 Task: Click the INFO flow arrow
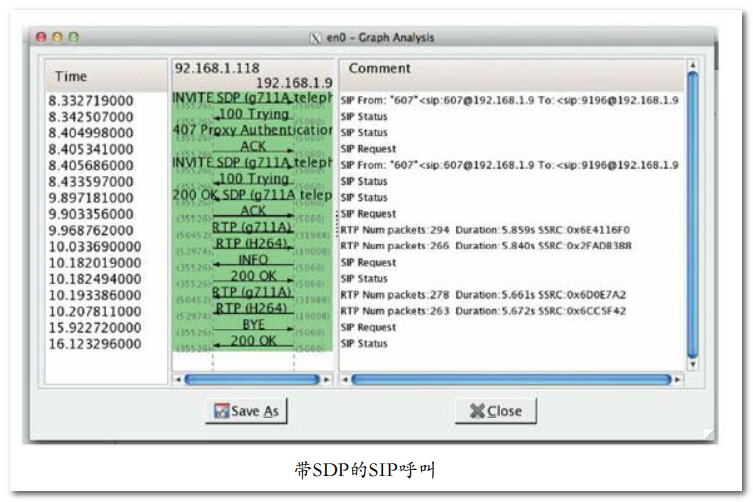(253, 260)
